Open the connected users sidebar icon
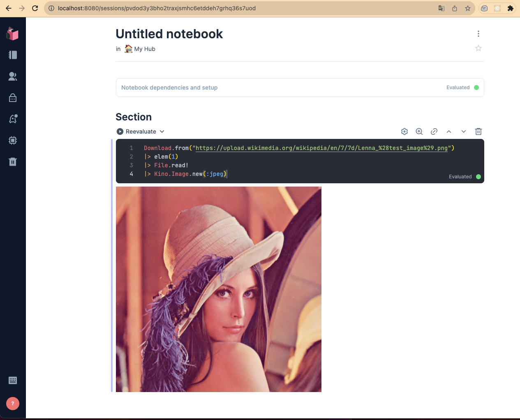520x420 pixels. pyautogui.click(x=13, y=76)
